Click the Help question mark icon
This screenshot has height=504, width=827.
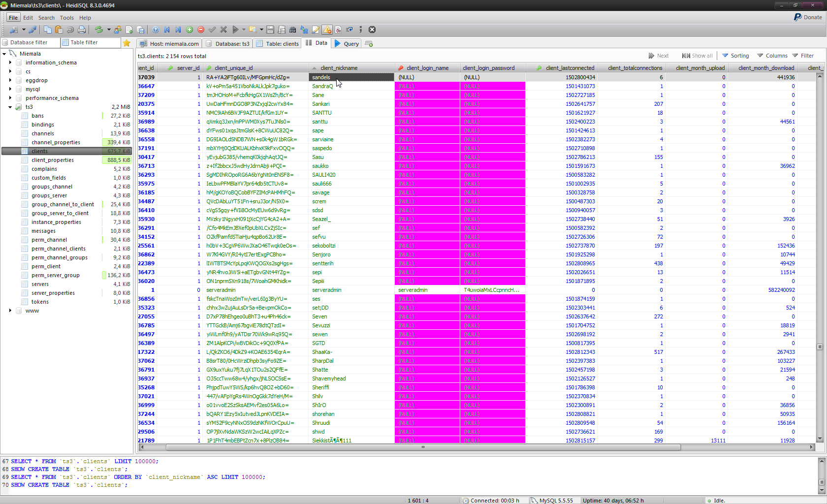156,30
